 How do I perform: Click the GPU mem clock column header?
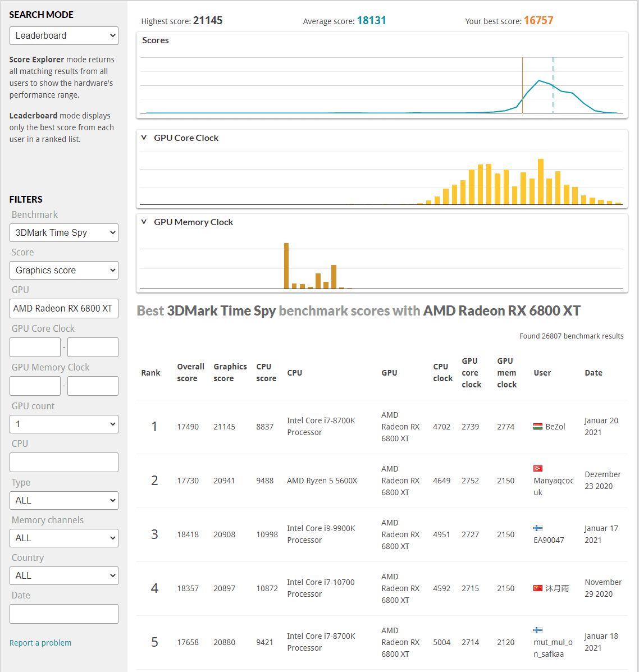(506, 373)
